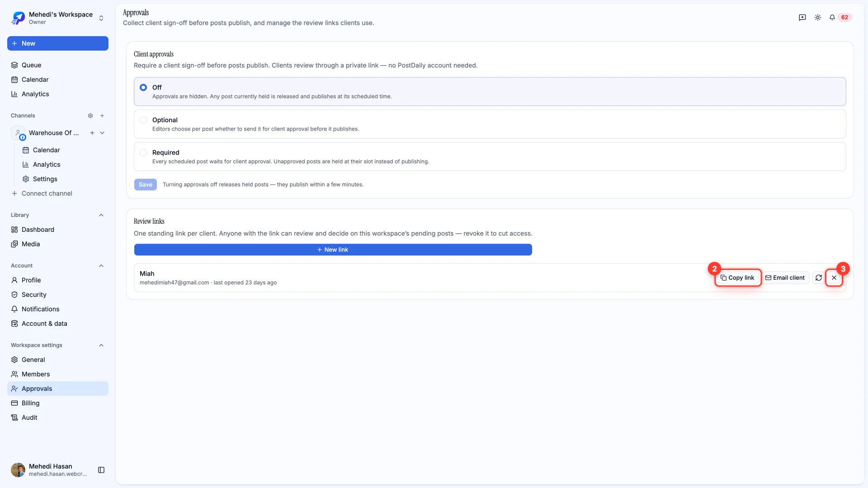The width and height of the screenshot is (868, 488).
Task: Go to Security account settings
Action: [58, 295]
